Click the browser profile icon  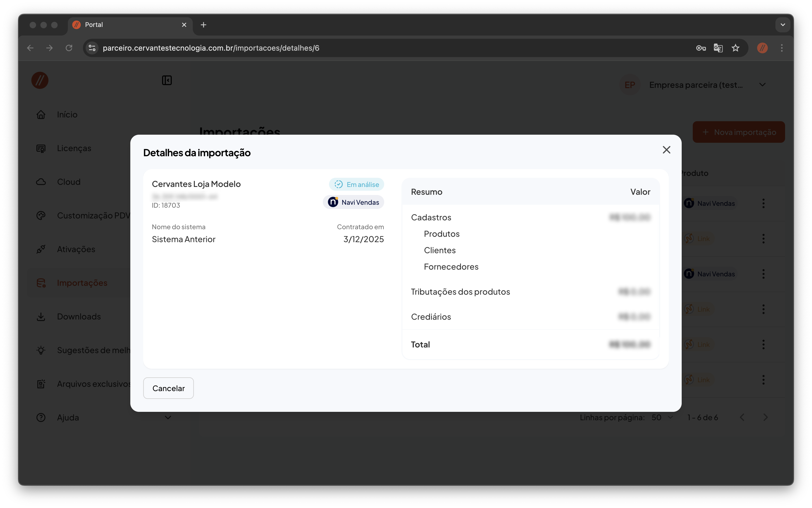762,48
